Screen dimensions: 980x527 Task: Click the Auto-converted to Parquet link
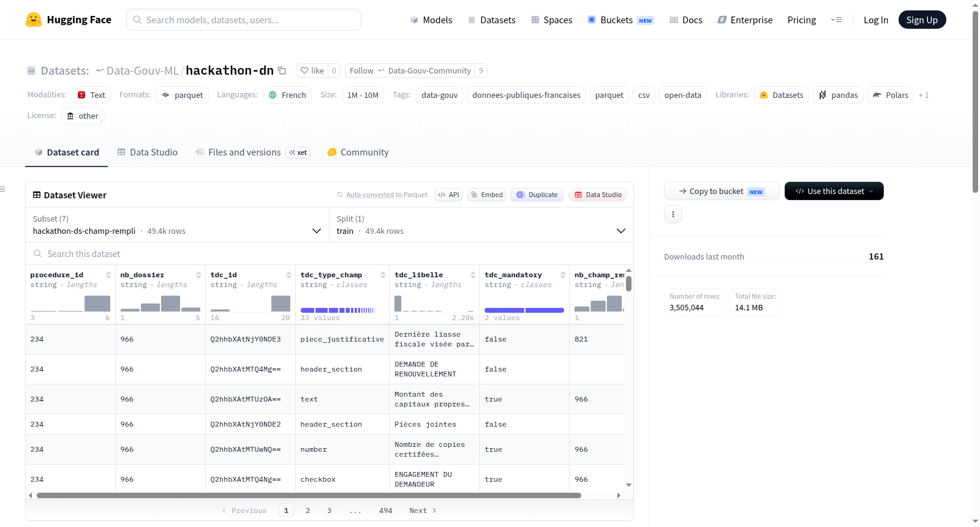386,195
